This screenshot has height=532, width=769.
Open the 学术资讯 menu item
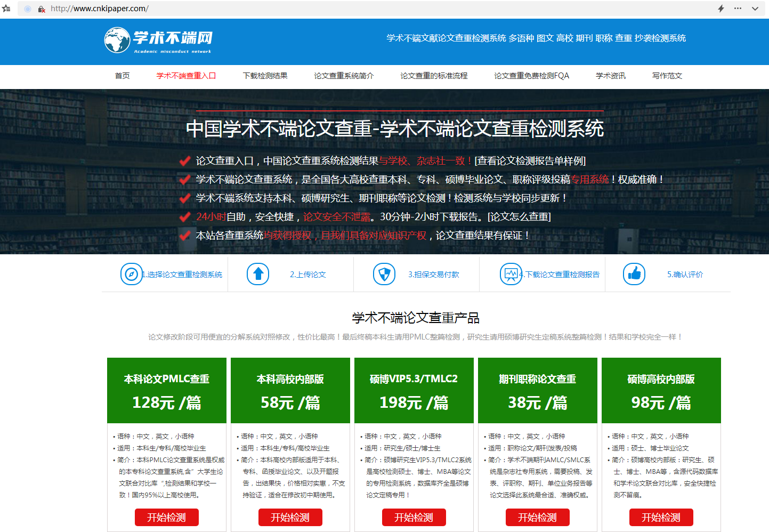[611, 76]
